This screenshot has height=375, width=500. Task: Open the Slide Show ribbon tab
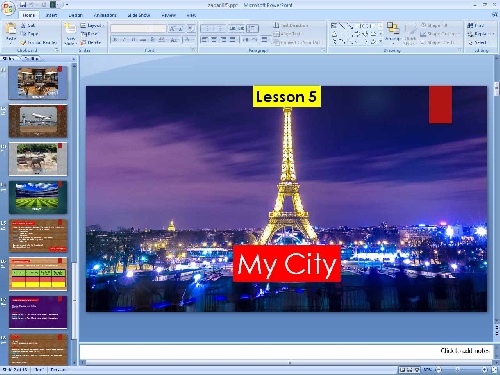pyautogui.click(x=139, y=15)
